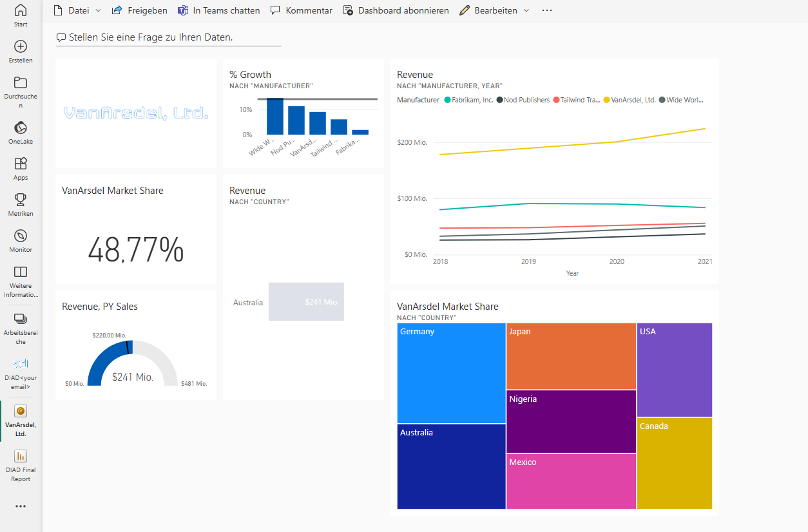This screenshot has width=808, height=532.
Task: Open Metriken trophy icon
Action: coord(21,200)
